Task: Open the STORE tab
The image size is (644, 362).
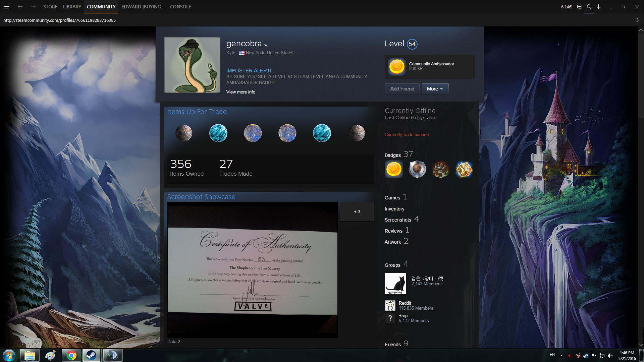Action: coord(50,7)
